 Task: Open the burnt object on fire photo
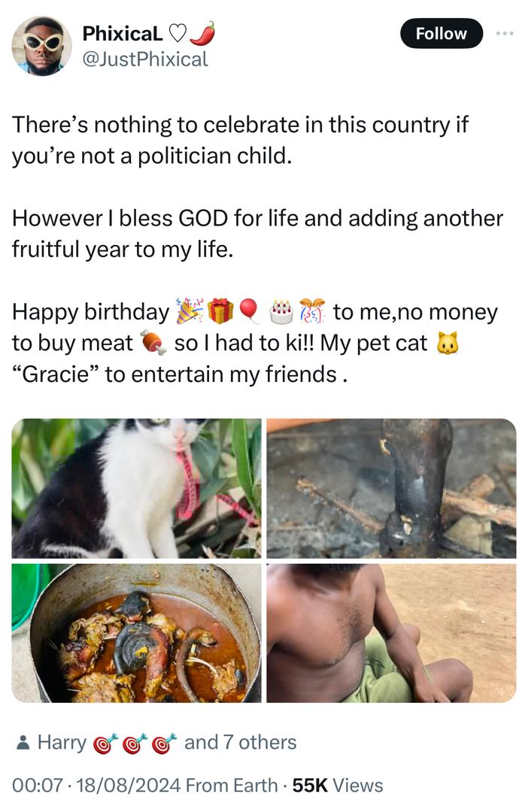(391, 488)
